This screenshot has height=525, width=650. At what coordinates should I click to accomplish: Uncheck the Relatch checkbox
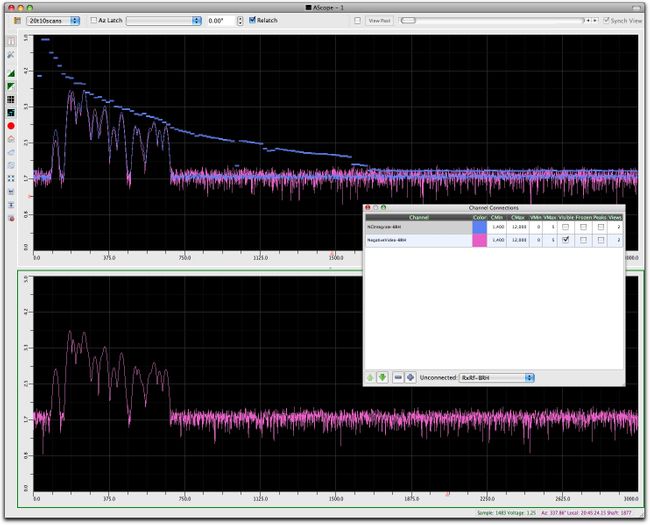click(x=252, y=19)
